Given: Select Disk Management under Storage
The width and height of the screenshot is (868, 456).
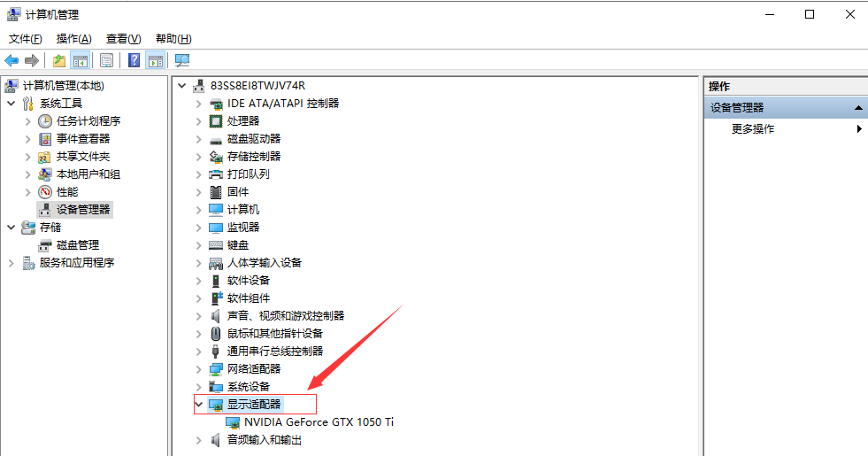Looking at the screenshot, I should 77,245.
